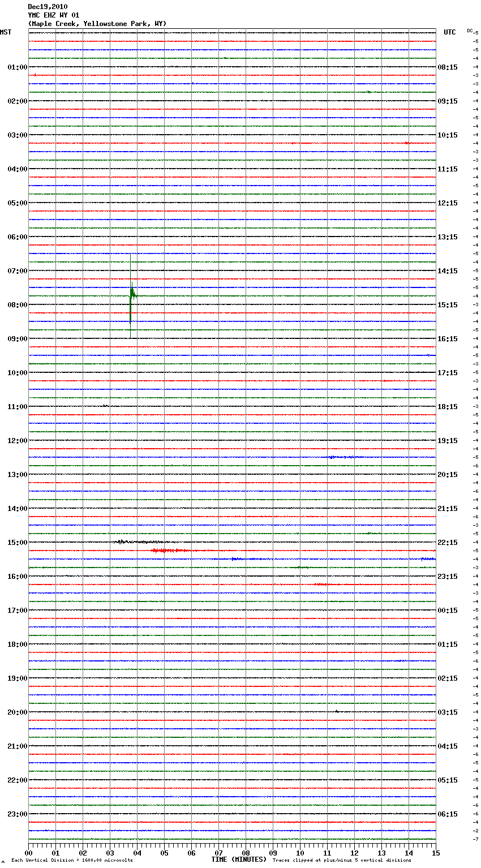
Task: Click the 06:15 UTC time label
Action: (448, 814)
